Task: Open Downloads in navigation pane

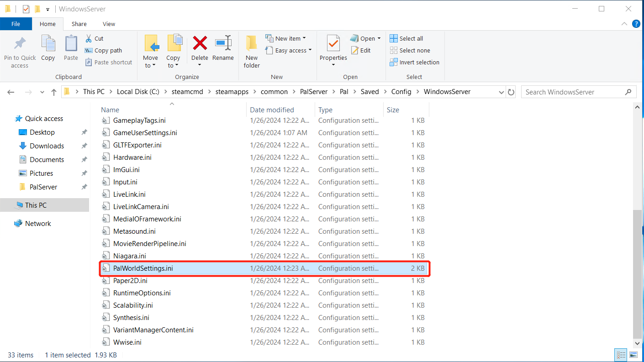Action: tap(47, 146)
